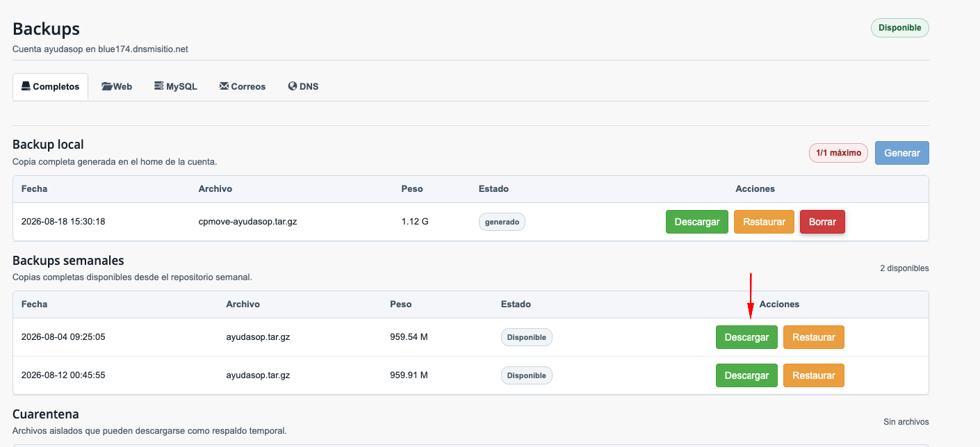Image resolution: width=980 pixels, height=447 pixels.
Task: Download cpmove-ayudasop.tar.gz local backup
Action: pos(697,222)
